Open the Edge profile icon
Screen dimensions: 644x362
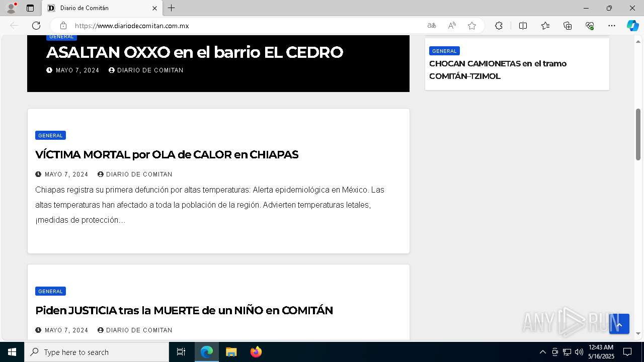pos(11,8)
